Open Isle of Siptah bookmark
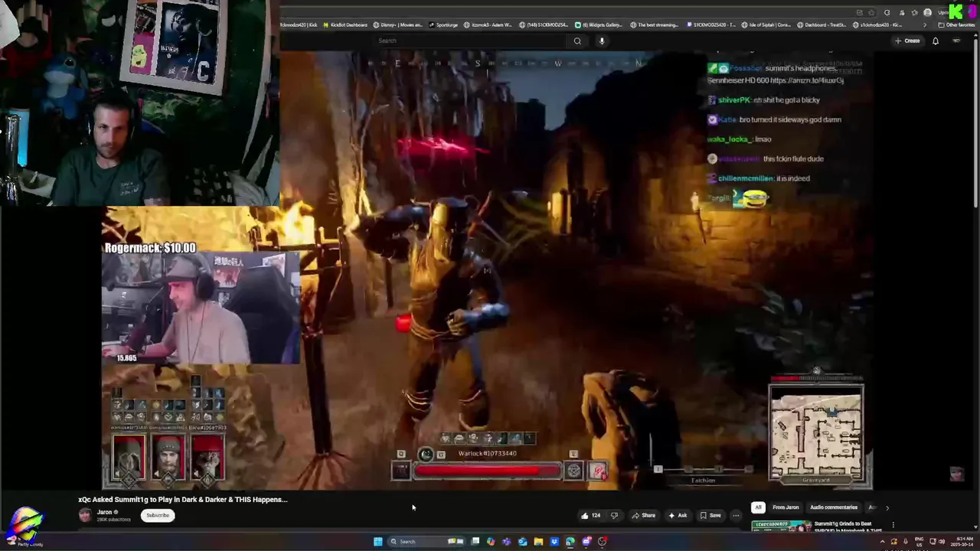The width and height of the screenshot is (980, 551). tap(766, 24)
